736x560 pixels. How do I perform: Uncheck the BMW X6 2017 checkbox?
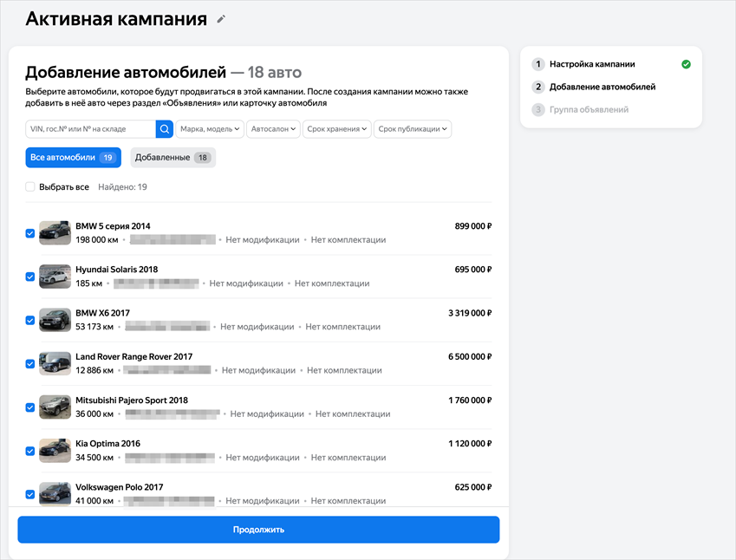30,320
